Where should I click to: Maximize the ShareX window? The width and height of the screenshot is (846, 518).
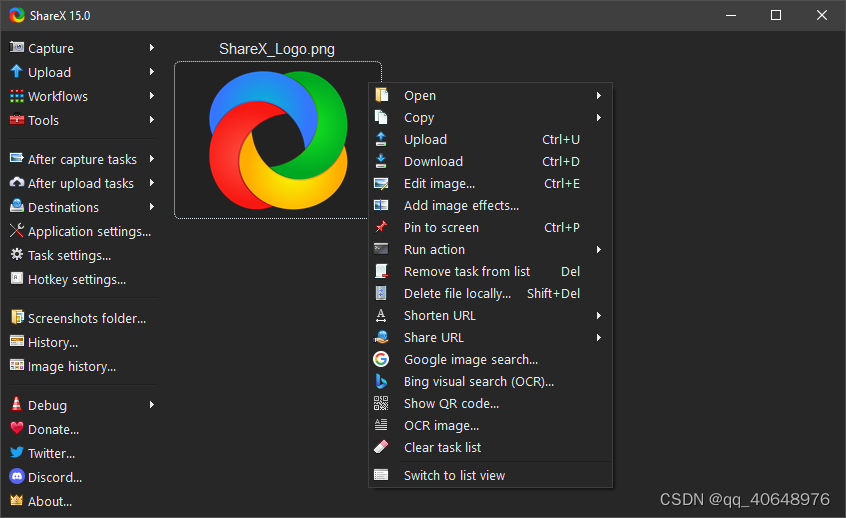pos(776,15)
